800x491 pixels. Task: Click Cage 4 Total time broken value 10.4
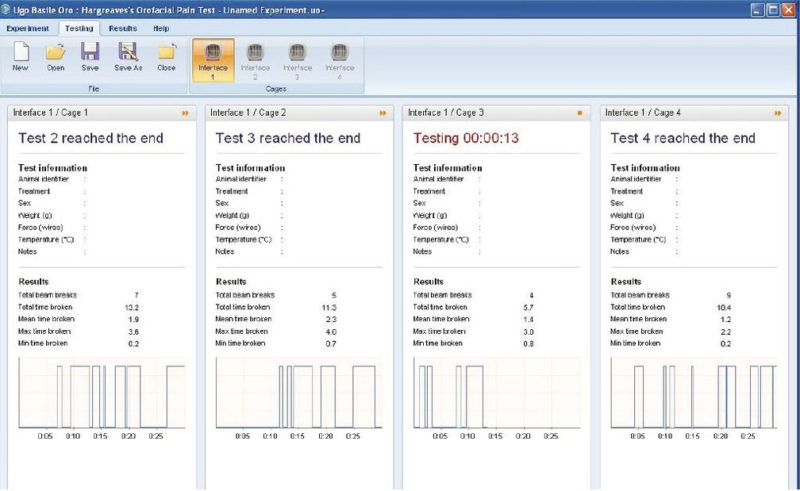click(723, 307)
